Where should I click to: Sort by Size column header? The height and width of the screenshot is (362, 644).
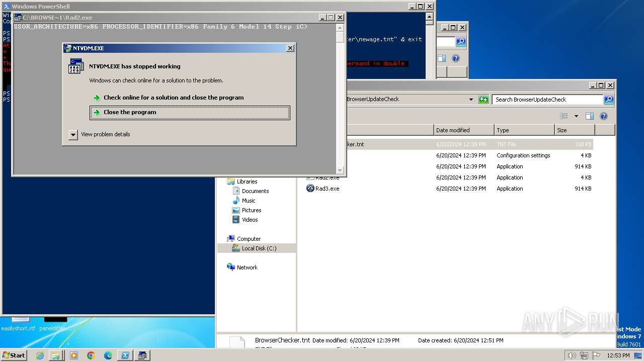coord(575,130)
